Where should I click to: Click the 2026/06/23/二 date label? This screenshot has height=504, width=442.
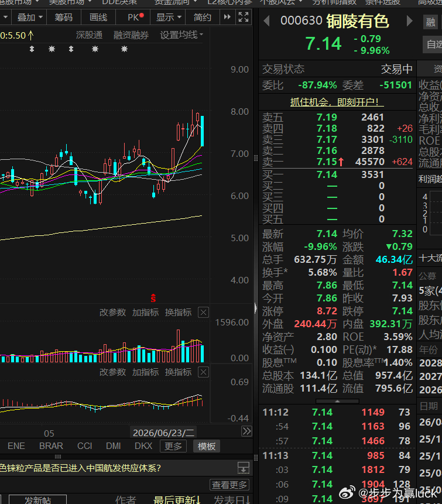click(x=163, y=433)
